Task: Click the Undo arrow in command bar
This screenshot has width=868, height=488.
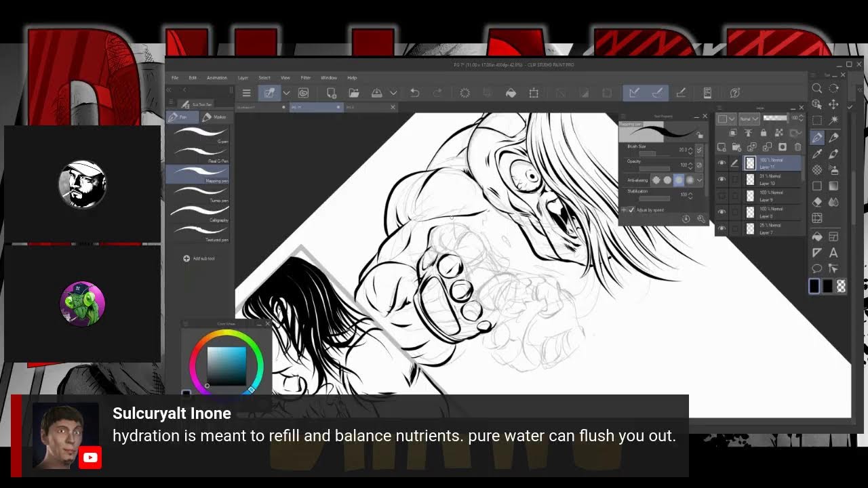Action: tap(414, 93)
